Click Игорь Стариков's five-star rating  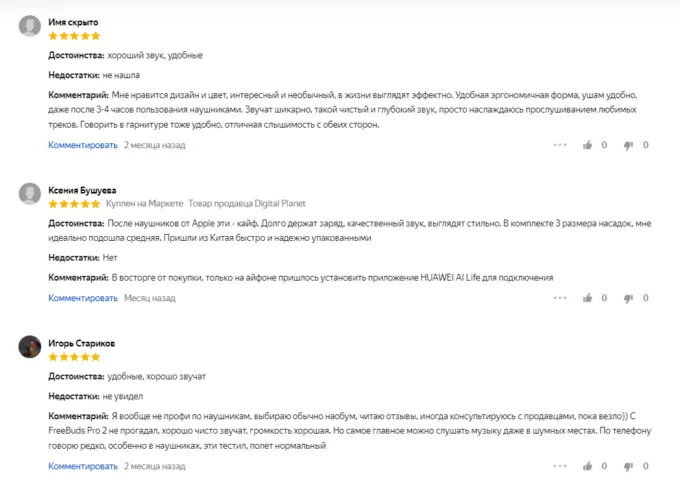(75, 356)
